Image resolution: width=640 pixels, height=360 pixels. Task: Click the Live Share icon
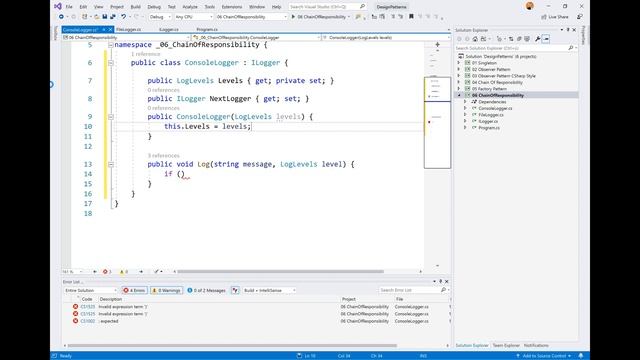click(x=544, y=17)
